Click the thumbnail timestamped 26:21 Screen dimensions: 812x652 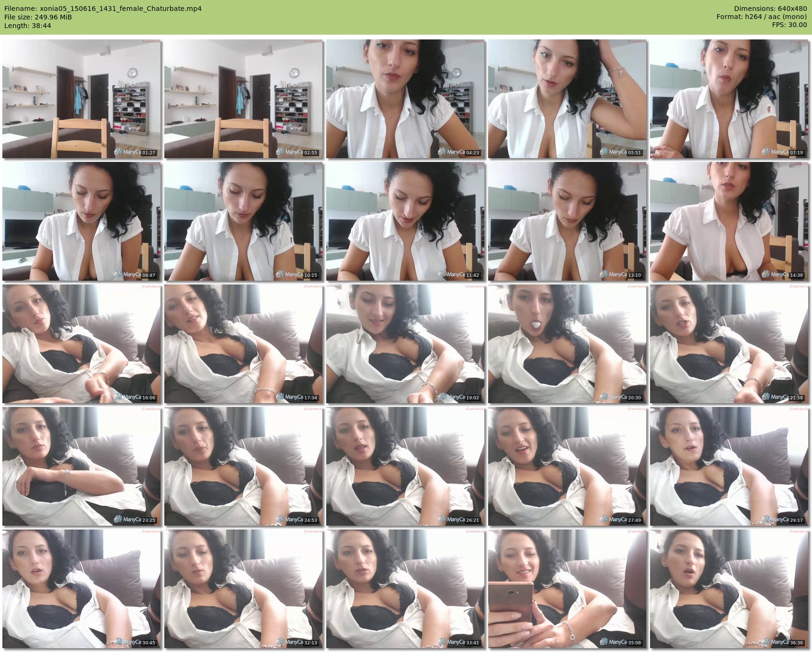pos(405,466)
